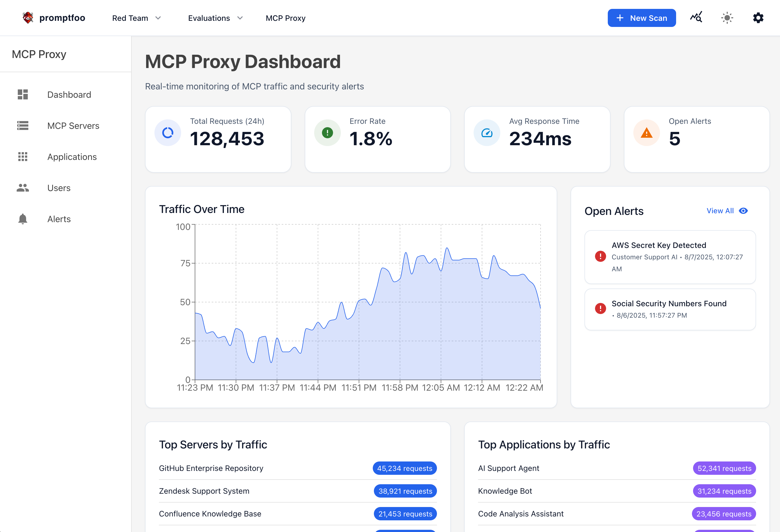Select MCP Proxy in the top navigation
This screenshot has height=532, width=780.
(285, 18)
